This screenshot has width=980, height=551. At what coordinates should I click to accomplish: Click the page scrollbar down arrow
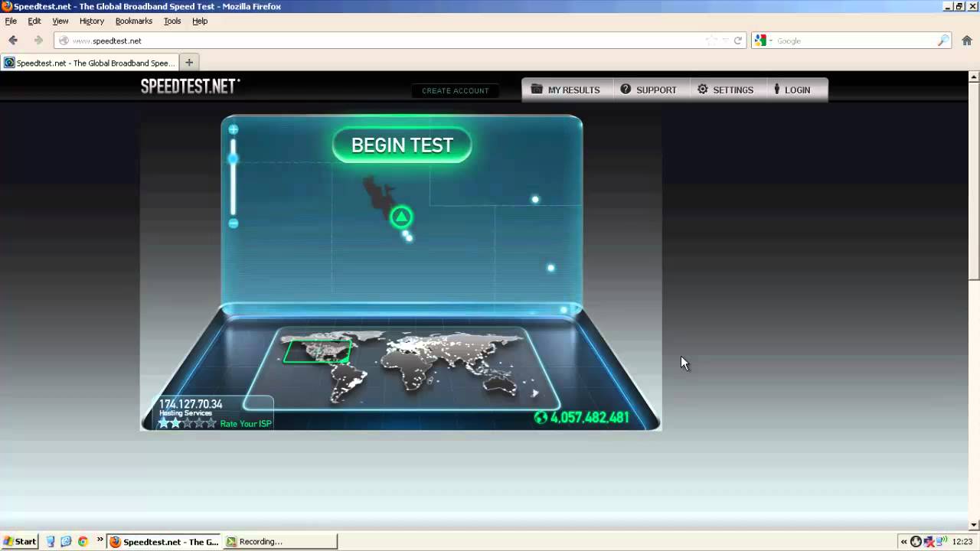[x=974, y=525]
